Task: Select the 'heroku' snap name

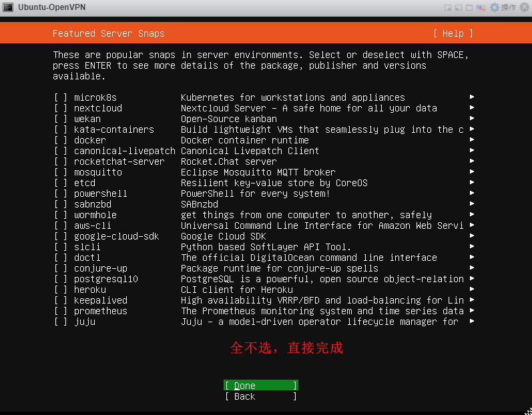Action: [90, 290]
